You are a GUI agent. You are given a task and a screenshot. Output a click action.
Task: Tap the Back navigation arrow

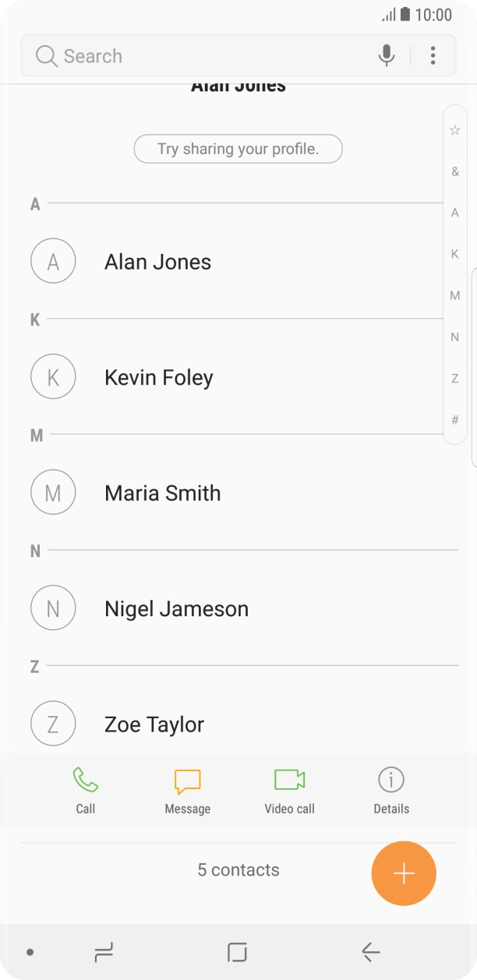click(x=370, y=951)
